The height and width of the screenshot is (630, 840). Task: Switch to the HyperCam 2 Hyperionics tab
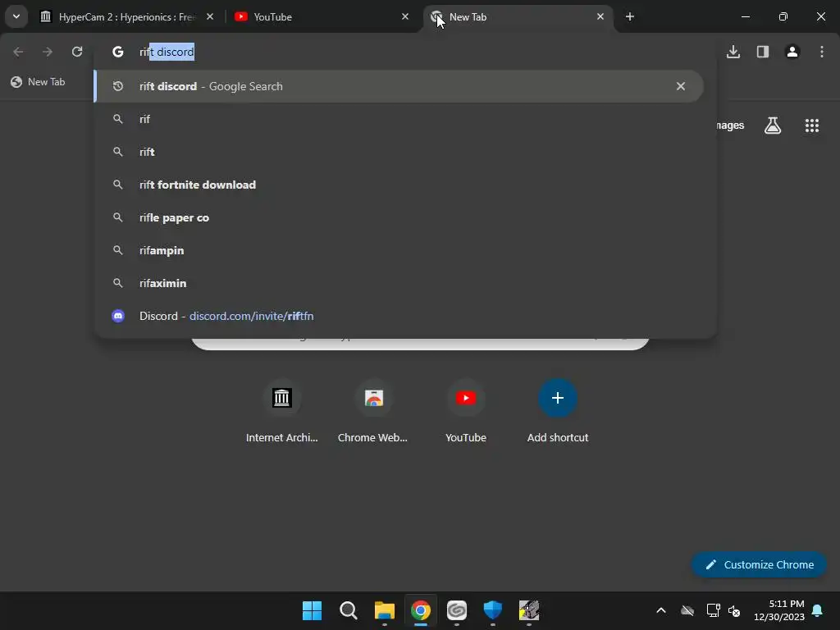point(127,16)
